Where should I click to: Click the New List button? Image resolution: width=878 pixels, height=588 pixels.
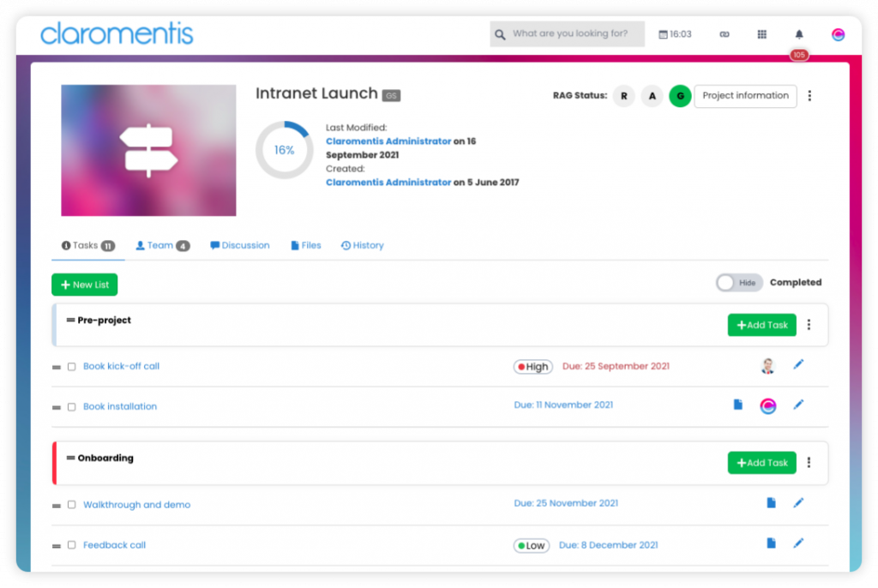(84, 285)
